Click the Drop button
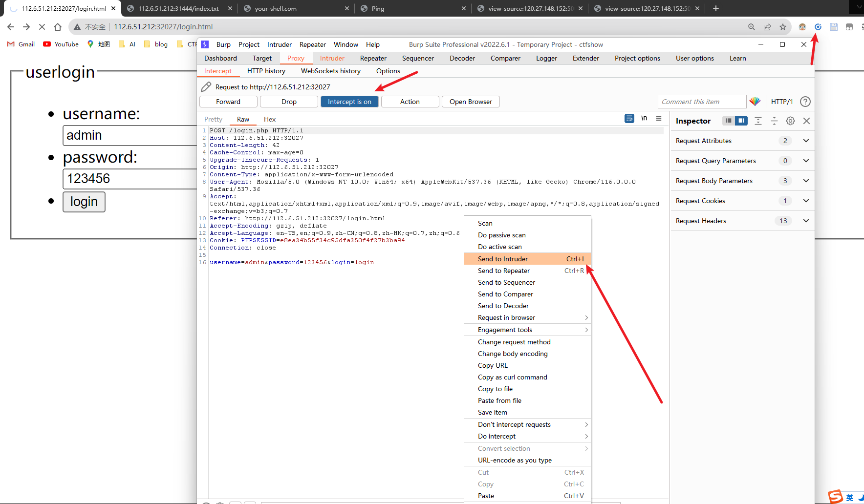Image resolution: width=864 pixels, height=504 pixels. [289, 102]
